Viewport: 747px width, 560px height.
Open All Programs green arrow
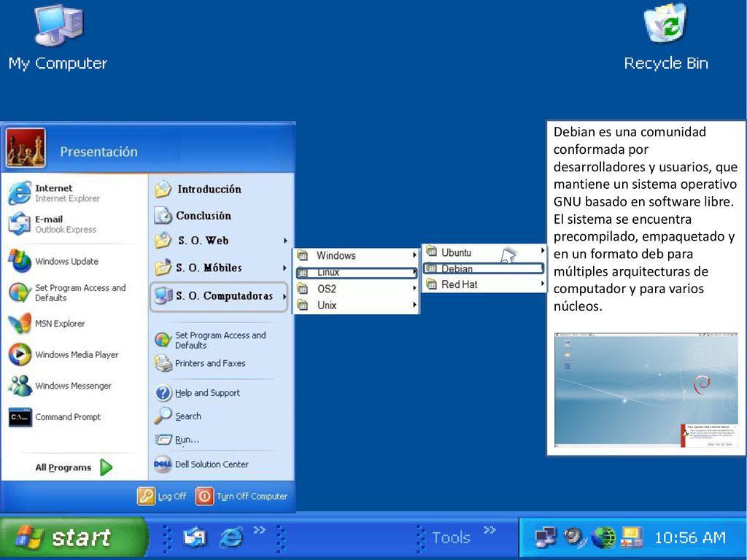107,467
